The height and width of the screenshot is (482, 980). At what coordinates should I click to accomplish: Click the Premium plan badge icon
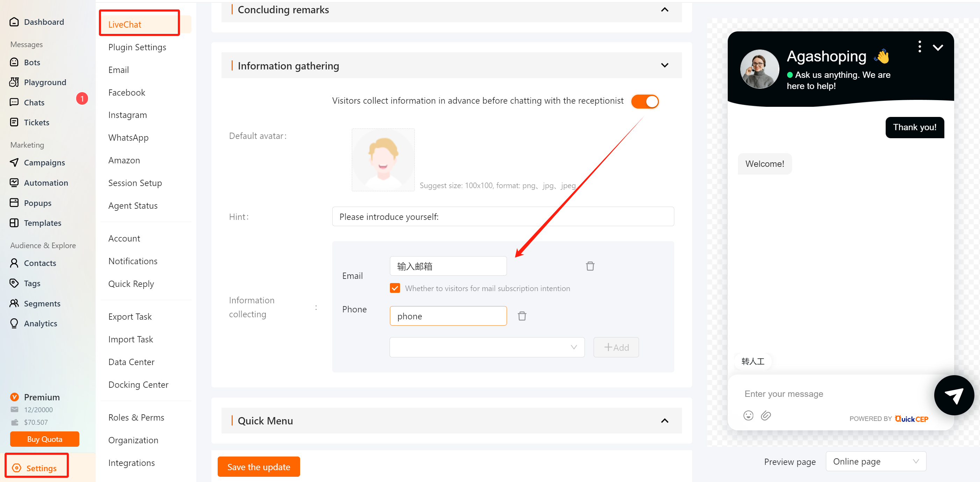14,397
